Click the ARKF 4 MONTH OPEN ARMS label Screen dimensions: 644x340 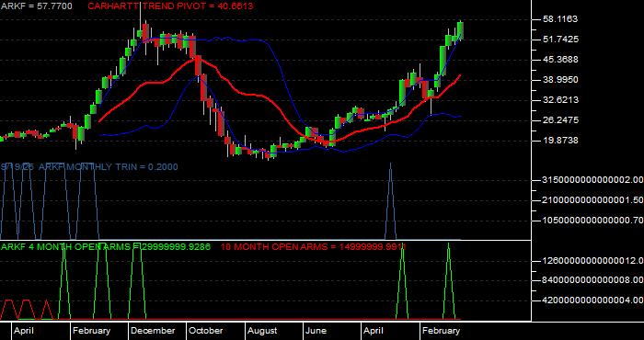coord(106,246)
